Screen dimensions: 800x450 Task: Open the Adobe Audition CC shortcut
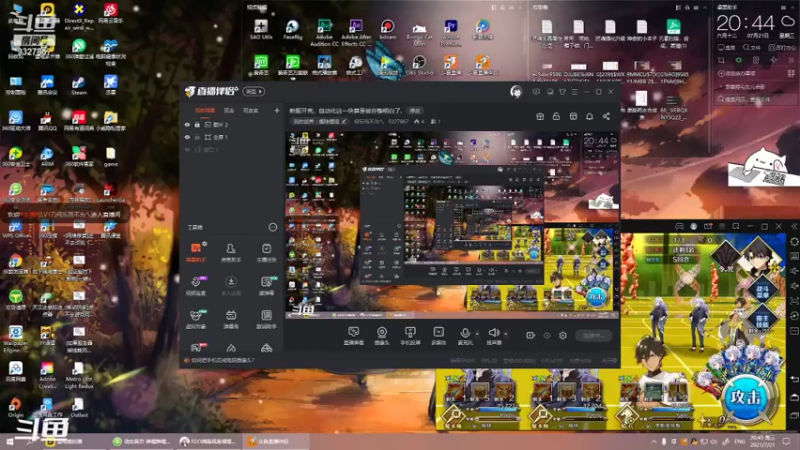(x=324, y=33)
